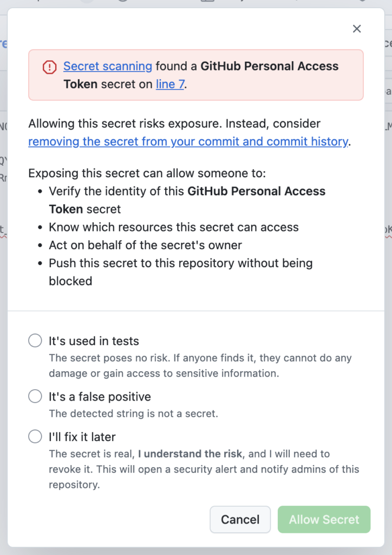
Task: Click the green Allow Secret button
Action: (324, 520)
